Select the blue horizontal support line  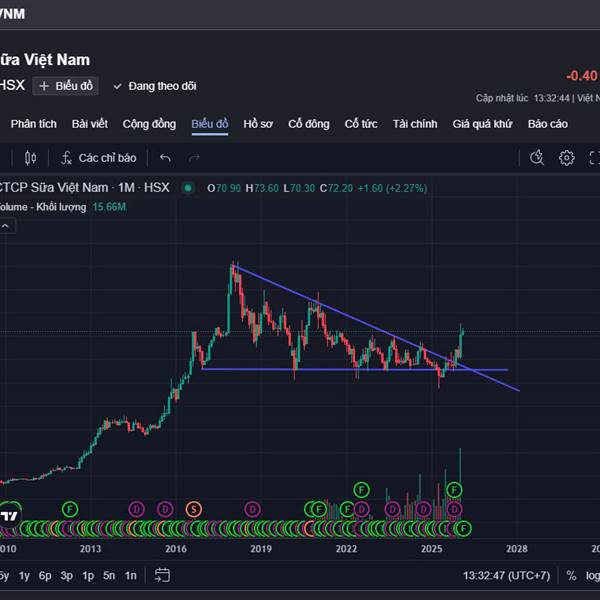[x=355, y=370]
